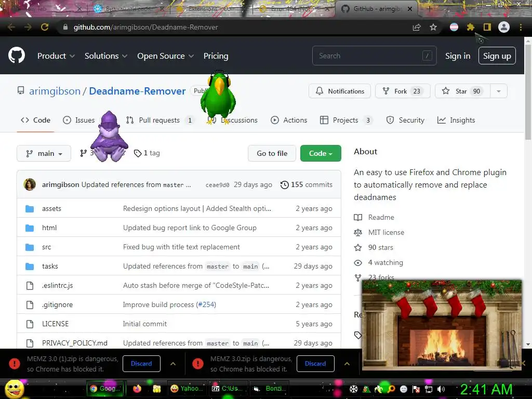532x399 pixels.
Task: Open the Insights tab
Action: 456,120
